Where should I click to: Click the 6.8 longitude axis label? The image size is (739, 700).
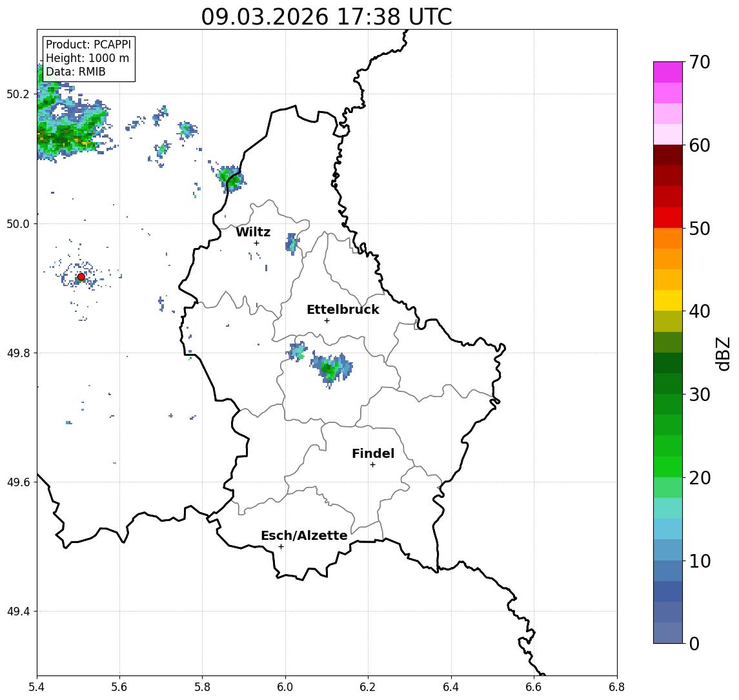click(x=616, y=687)
